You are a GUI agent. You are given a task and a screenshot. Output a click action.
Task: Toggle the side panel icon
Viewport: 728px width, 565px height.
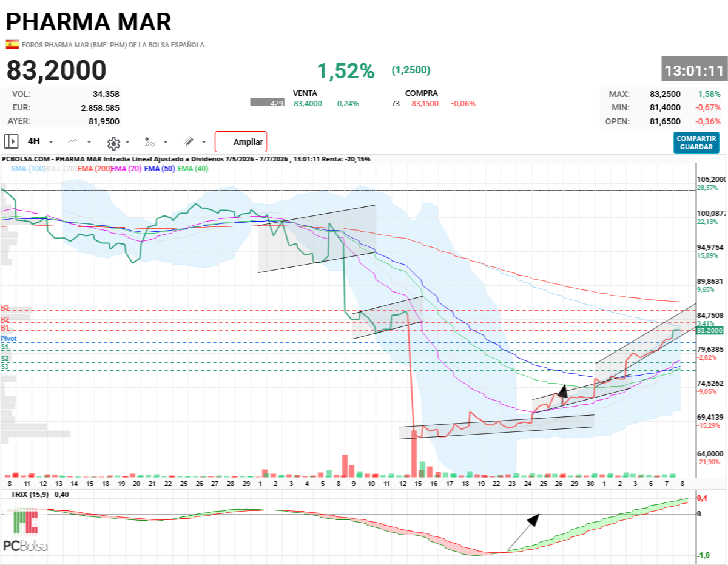click(x=11, y=141)
